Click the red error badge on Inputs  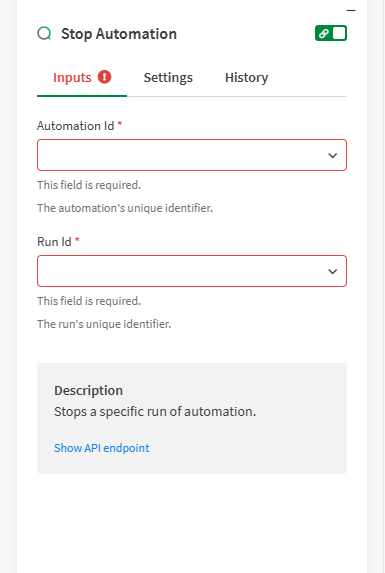coord(104,77)
